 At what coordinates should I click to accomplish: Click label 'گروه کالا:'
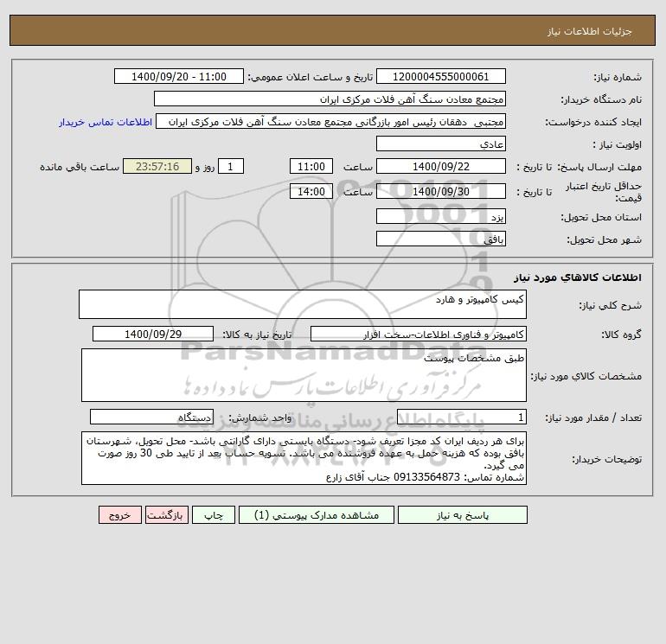point(621,335)
